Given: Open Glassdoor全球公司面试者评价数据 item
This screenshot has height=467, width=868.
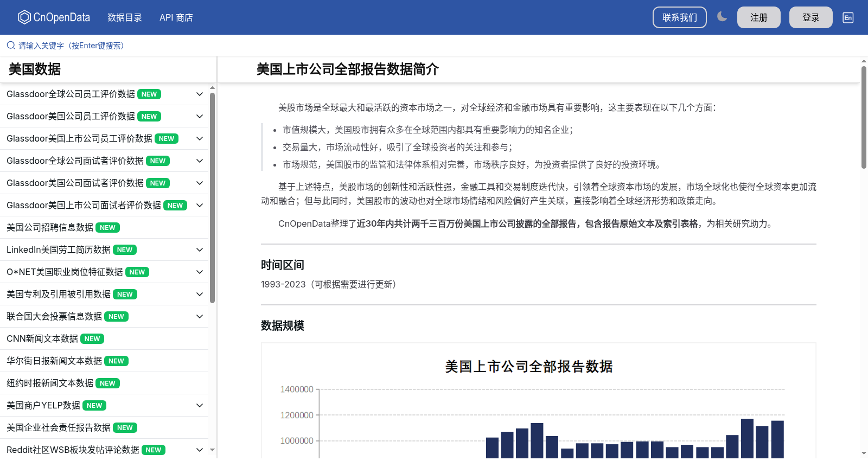Looking at the screenshot, I should pos(75,161).
